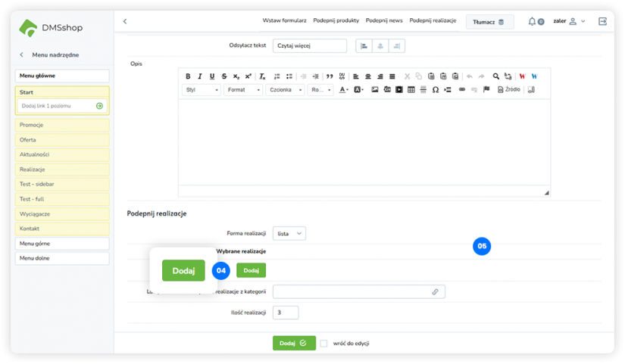Click the 'Ilość realizacji' number field
Viewport: 625px width, 364px height.
(286, 313)
